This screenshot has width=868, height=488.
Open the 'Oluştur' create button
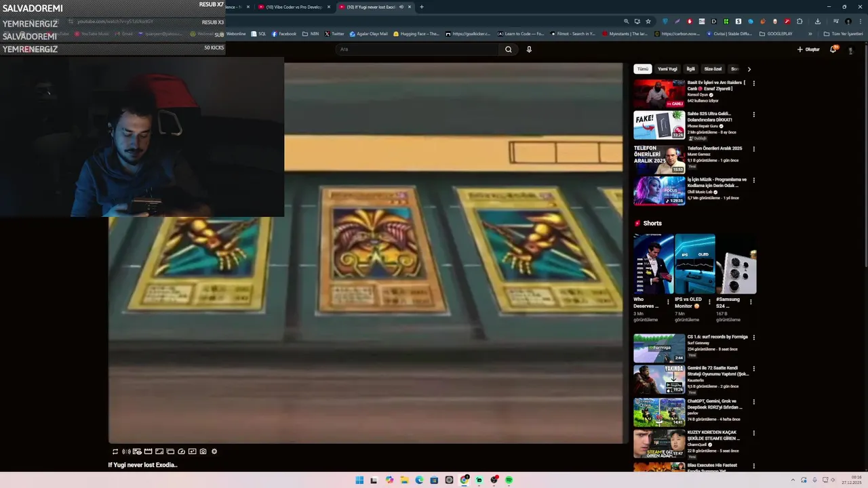pyautogui.click(x=808, y=49)
